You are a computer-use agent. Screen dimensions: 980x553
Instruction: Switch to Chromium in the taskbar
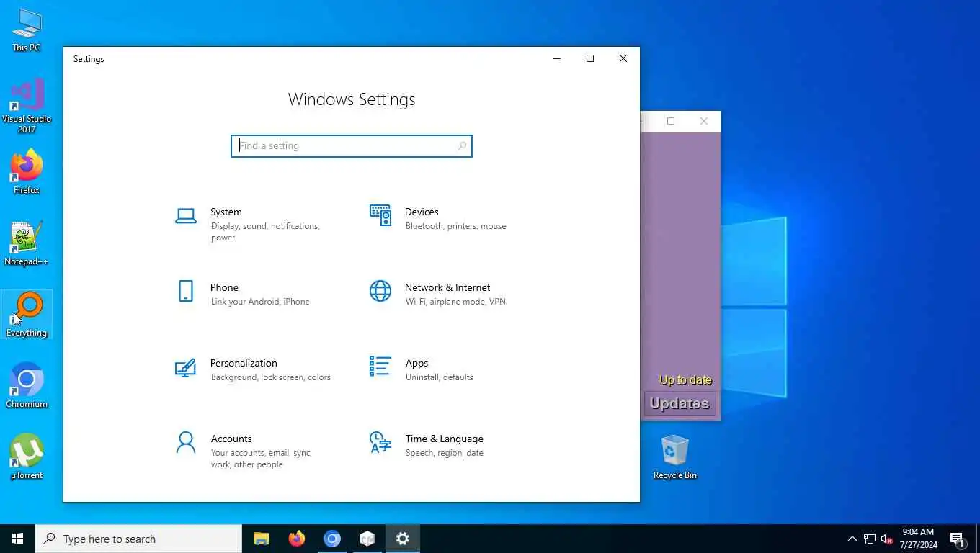click(x=331, y=539)
